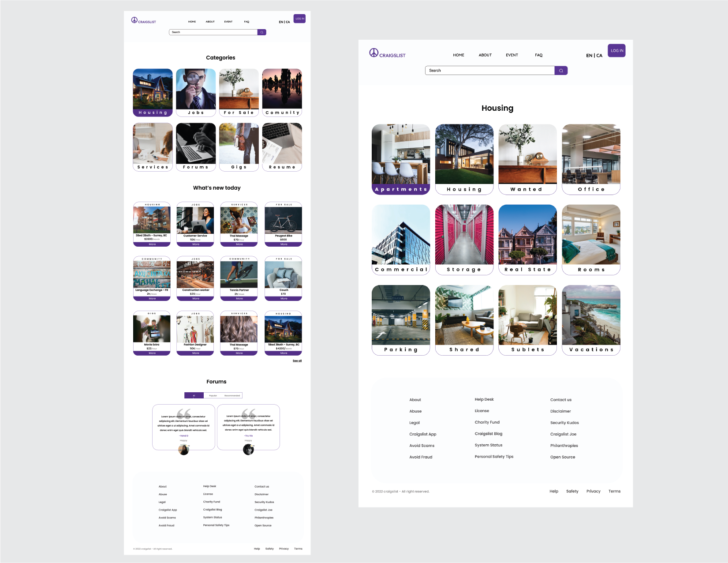Open the Apartments category card
The width and height of the screenshot is (728, 563).
(401, 159)
